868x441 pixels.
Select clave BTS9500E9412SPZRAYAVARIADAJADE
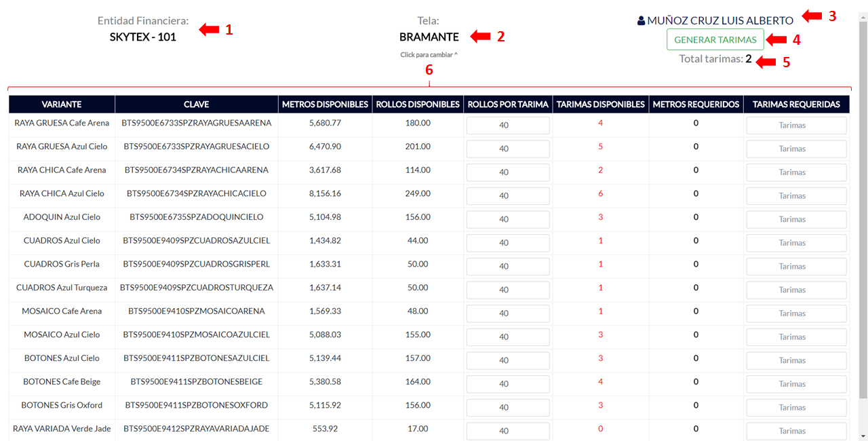coord(197,429)
